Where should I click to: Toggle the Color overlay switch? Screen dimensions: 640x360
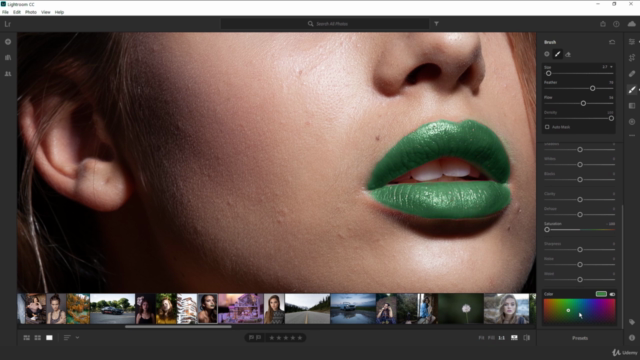coord(612,294)
